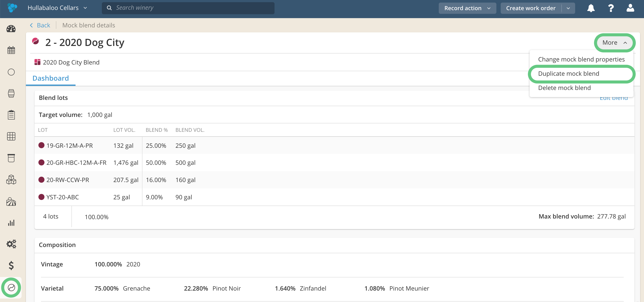Viewport: 644px width, 302px height.
Task: Click the 20-RW-CCW-PR lot color dot
Action: point(41,180)
